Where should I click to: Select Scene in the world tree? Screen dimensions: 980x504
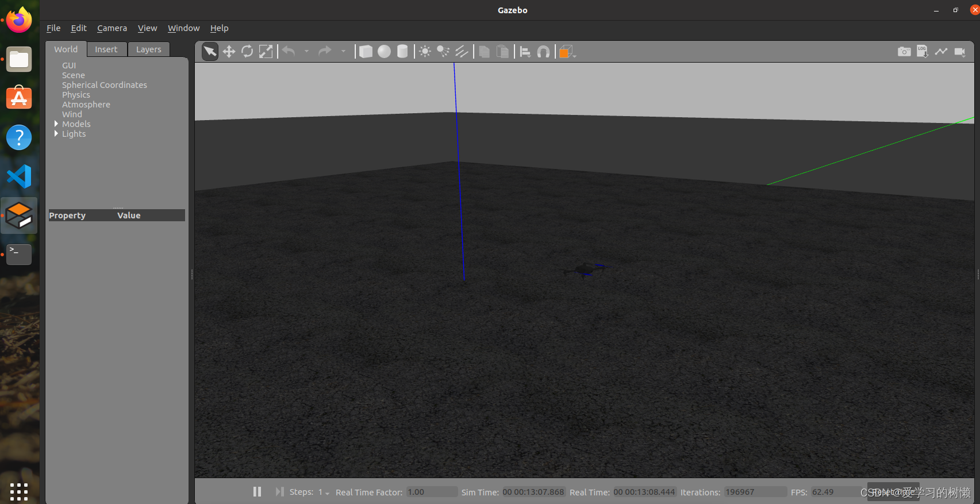pyautogui.click(x=74, y=75)
